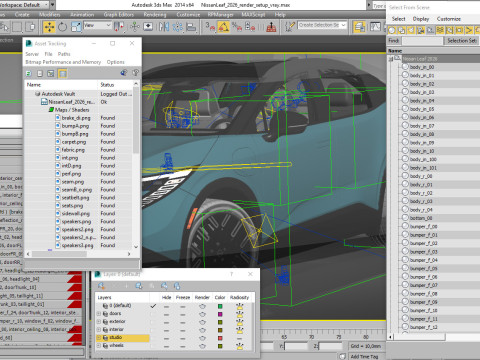
Task: Open Display menu in Select From Scene
Action: tap(421, 19)
